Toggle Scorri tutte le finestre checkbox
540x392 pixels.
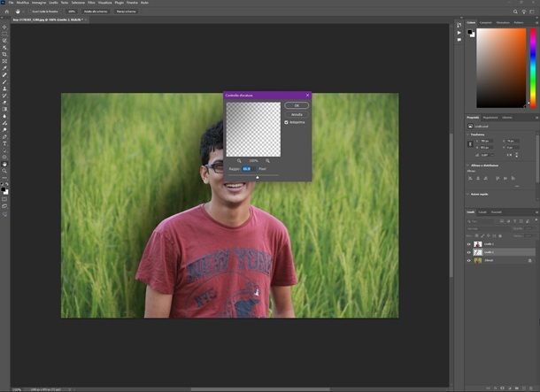click(29, 12)
